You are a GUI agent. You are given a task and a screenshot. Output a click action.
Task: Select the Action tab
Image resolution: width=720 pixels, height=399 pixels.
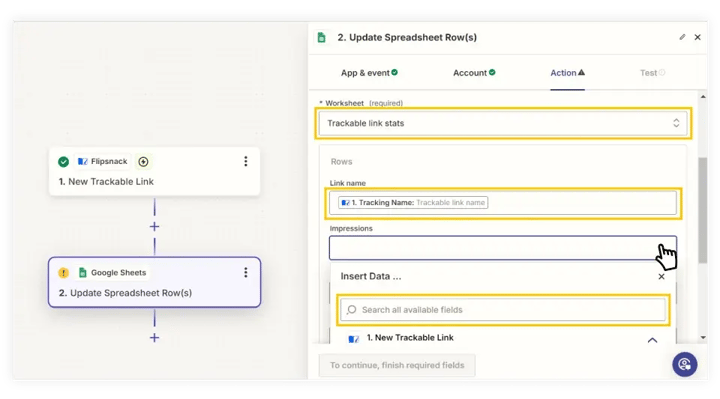[x=568, y=73]
